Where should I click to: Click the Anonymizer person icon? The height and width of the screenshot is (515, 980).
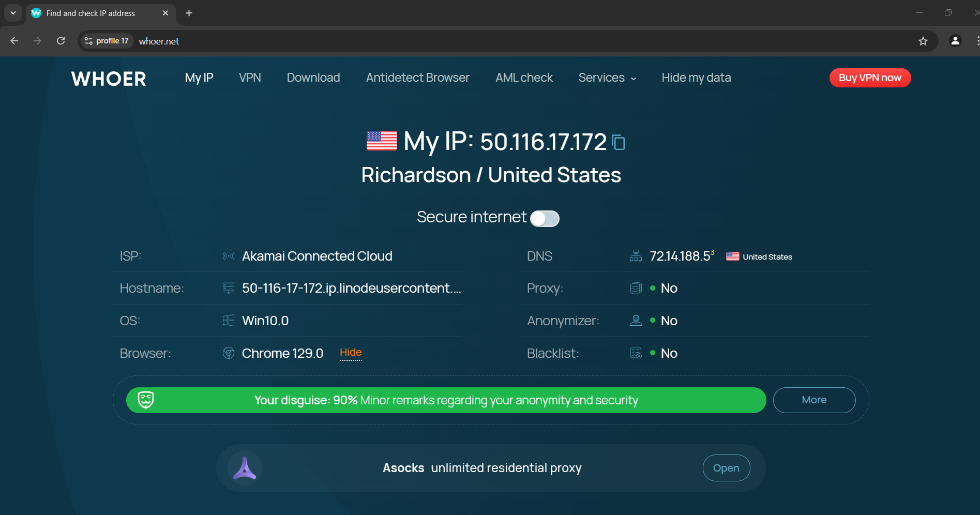(636, 321)
